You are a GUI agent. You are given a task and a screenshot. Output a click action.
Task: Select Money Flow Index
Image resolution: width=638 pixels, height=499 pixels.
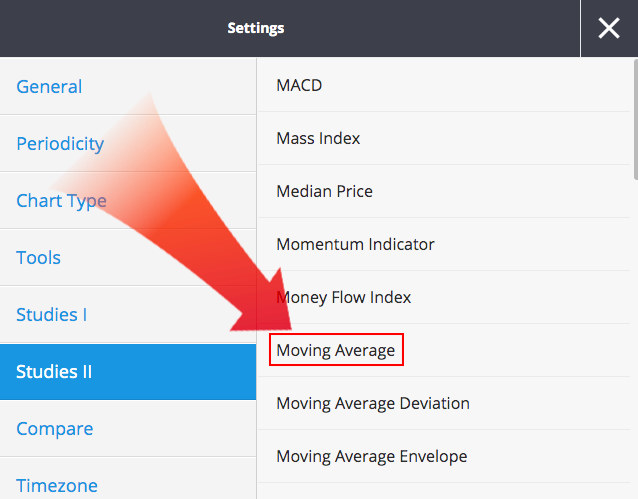coord(343,297)
